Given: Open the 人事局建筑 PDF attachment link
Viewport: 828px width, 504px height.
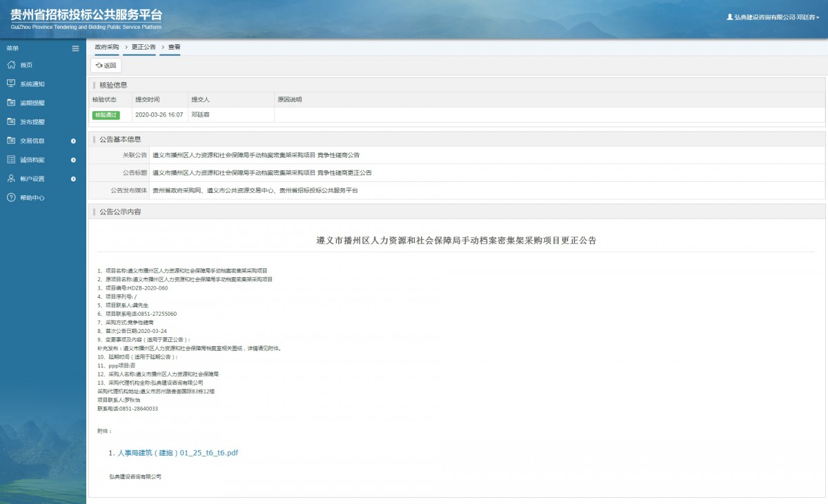Looking at the screenshot, I should tap(177, 453).
